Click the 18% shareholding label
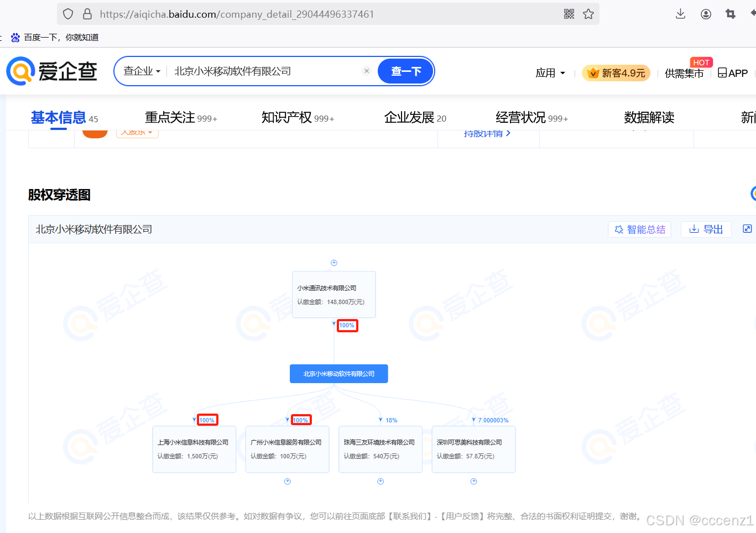This screenshot has height=533, width=756. pos(392,420)
